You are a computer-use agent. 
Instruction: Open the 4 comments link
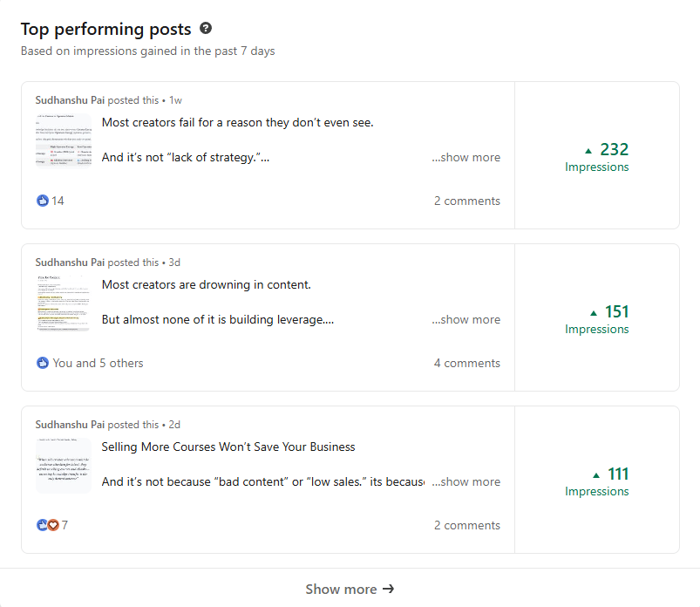point(467,363)
